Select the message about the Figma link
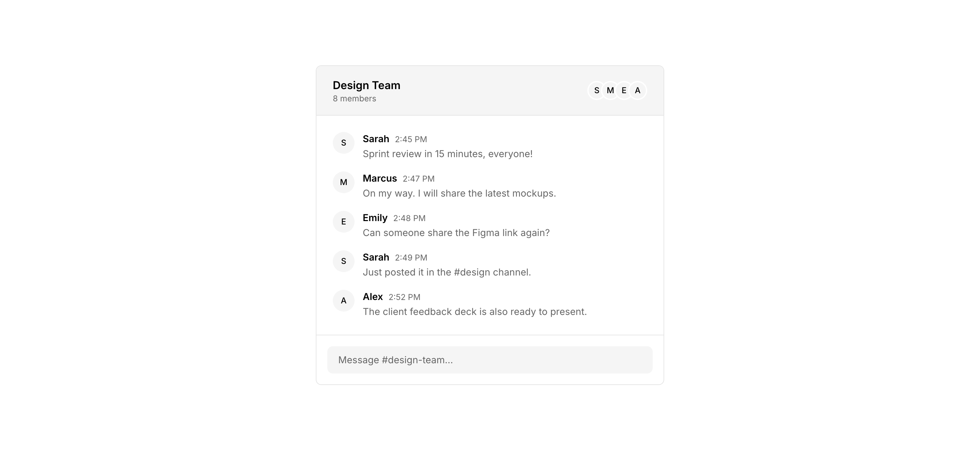Image resolution: width=980 pixels, height=451 pixels. coord(456,233)
